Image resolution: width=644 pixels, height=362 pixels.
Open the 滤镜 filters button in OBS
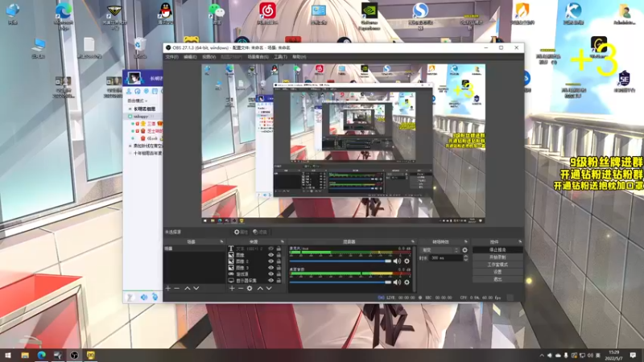tap(260, 232)
